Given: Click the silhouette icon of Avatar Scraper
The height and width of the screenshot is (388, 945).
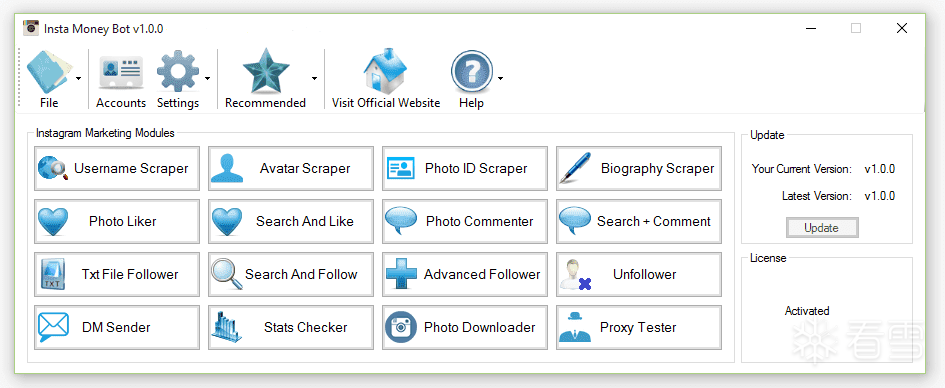Looking at the screenshot, I should click(227, 168).
